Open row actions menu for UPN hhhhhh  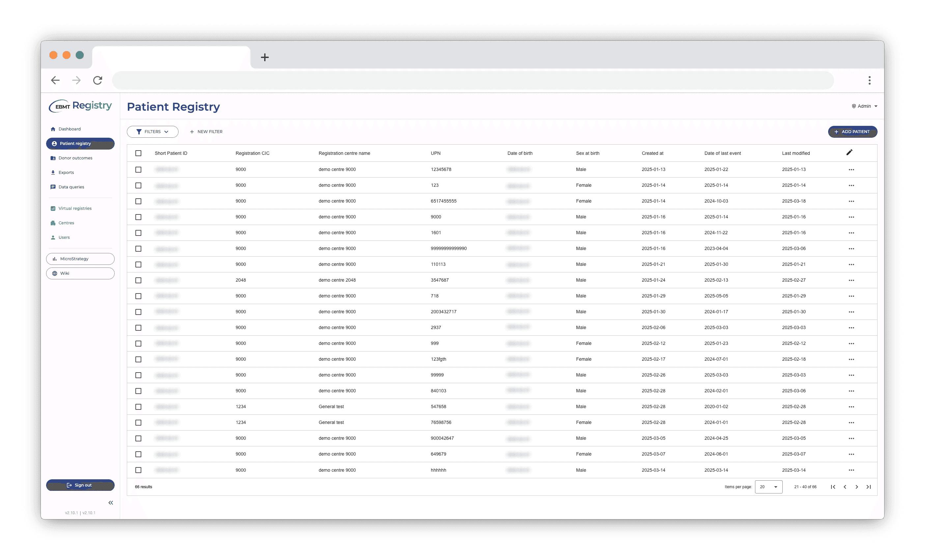pyautogui.click(x=851, y=470)
